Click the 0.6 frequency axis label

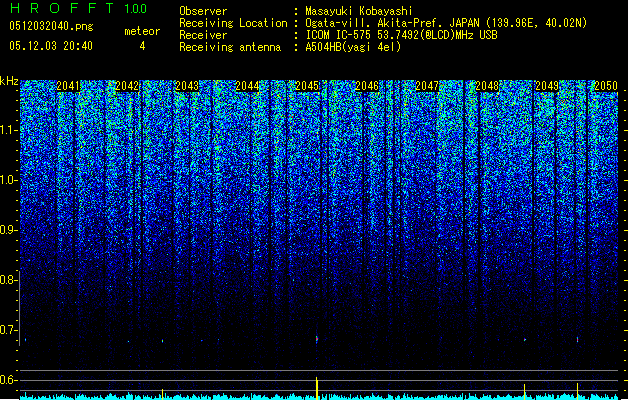8,380
